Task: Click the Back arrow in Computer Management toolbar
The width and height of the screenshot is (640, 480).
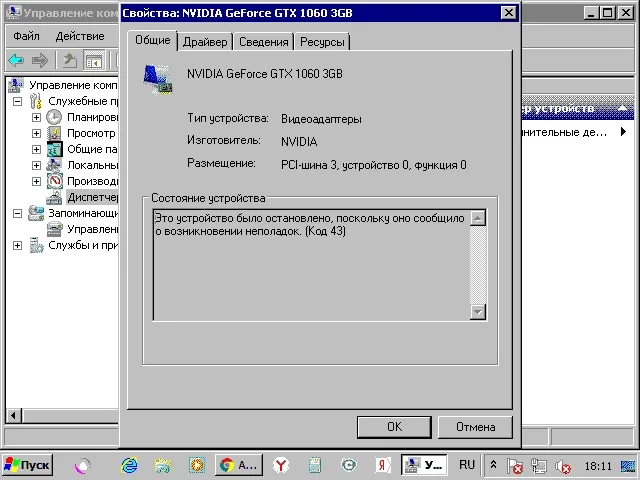Action: coord(16,60)
